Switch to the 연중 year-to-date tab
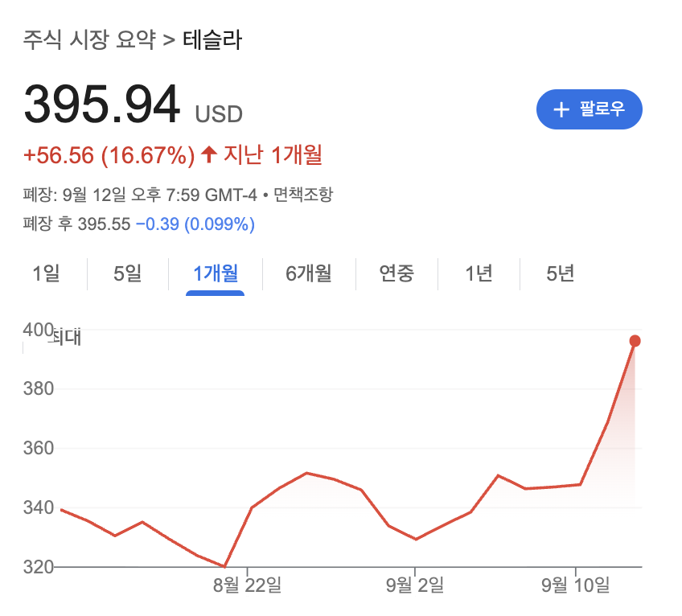 [396, 273]
